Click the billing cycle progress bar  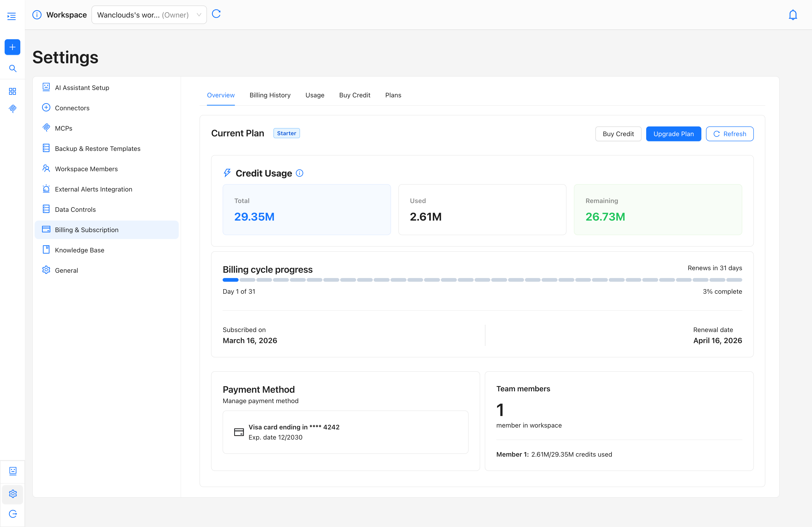[x=482, y=280]
